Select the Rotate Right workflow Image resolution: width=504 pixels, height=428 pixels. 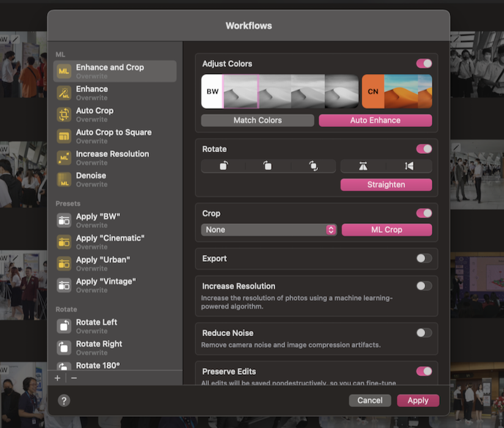115,348
